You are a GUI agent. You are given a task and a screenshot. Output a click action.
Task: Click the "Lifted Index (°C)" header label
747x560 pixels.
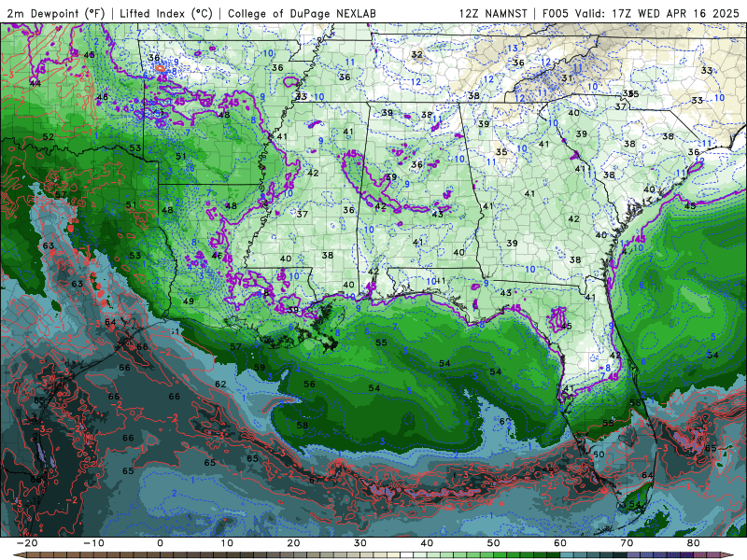166,13
